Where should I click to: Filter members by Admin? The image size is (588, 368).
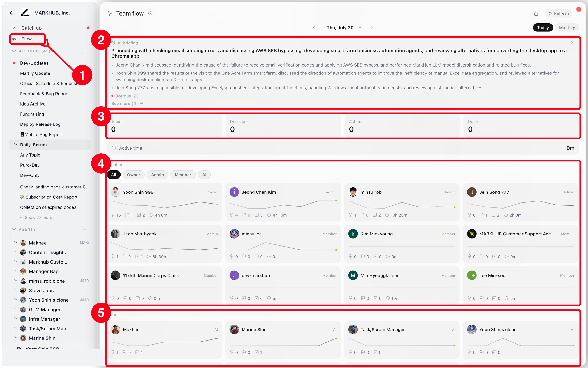click(157, 175)
